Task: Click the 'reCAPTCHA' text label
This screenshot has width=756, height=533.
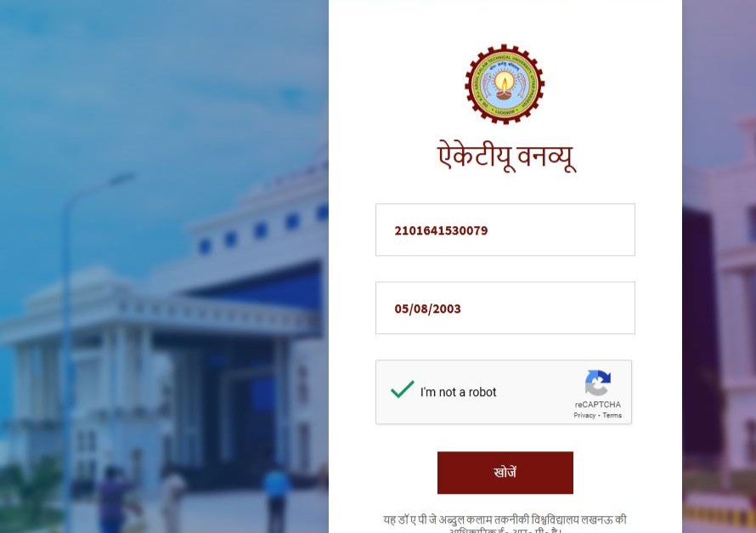Action: pyautogui.click(x=597, y=404)
